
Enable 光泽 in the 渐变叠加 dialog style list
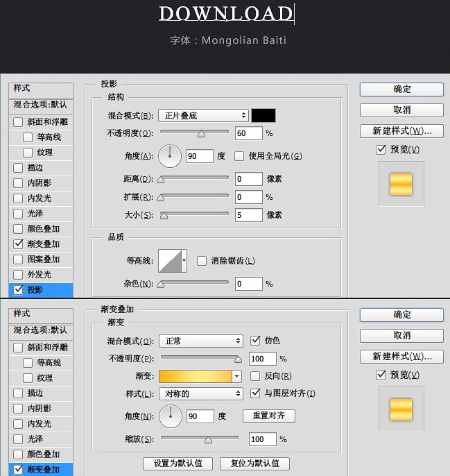point(18,439)
